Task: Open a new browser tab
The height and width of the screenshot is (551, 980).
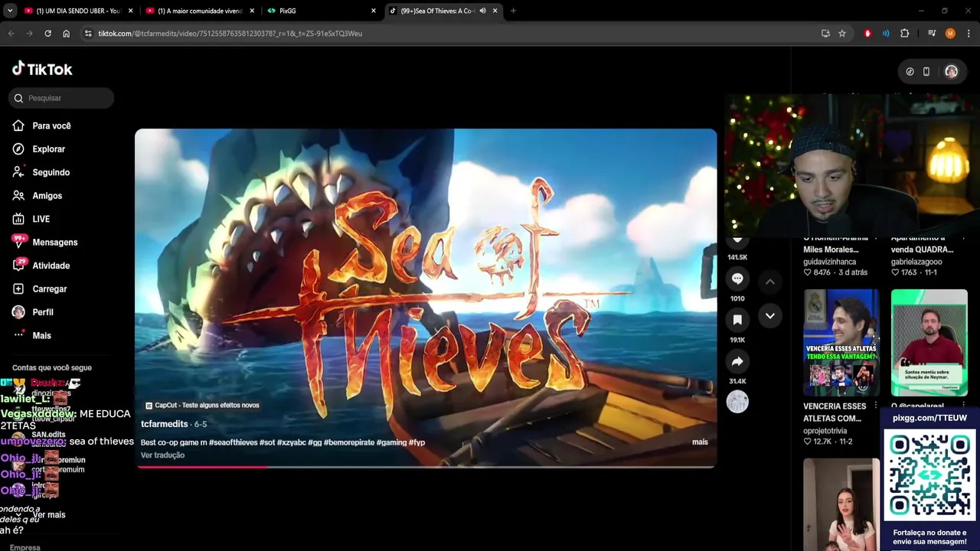Action: click(513, 11)
